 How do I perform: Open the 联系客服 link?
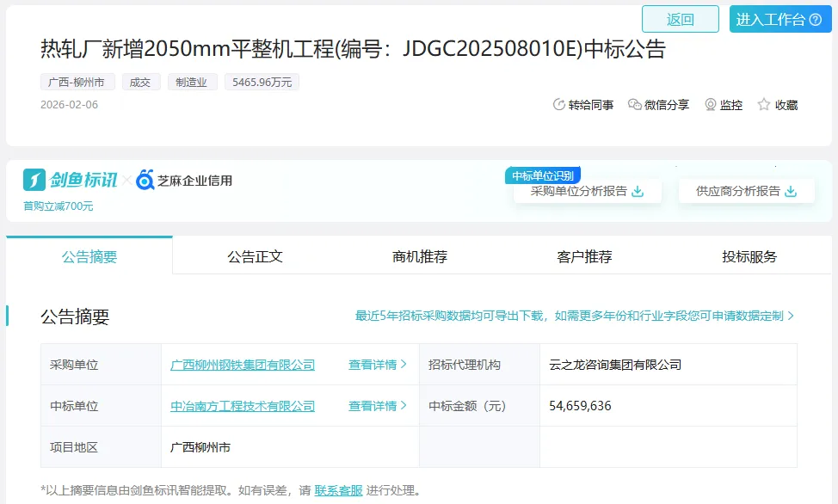(338, 490)
